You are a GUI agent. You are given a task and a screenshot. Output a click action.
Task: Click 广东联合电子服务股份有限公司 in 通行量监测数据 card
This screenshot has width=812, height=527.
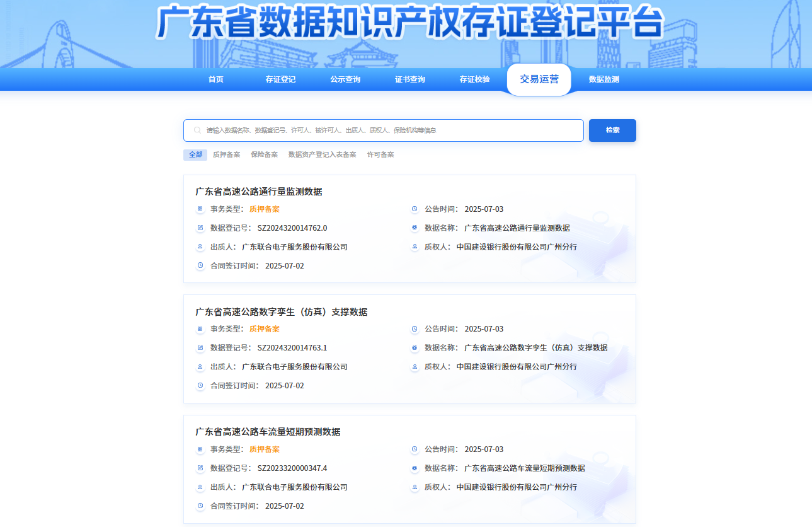coord(295,247)
